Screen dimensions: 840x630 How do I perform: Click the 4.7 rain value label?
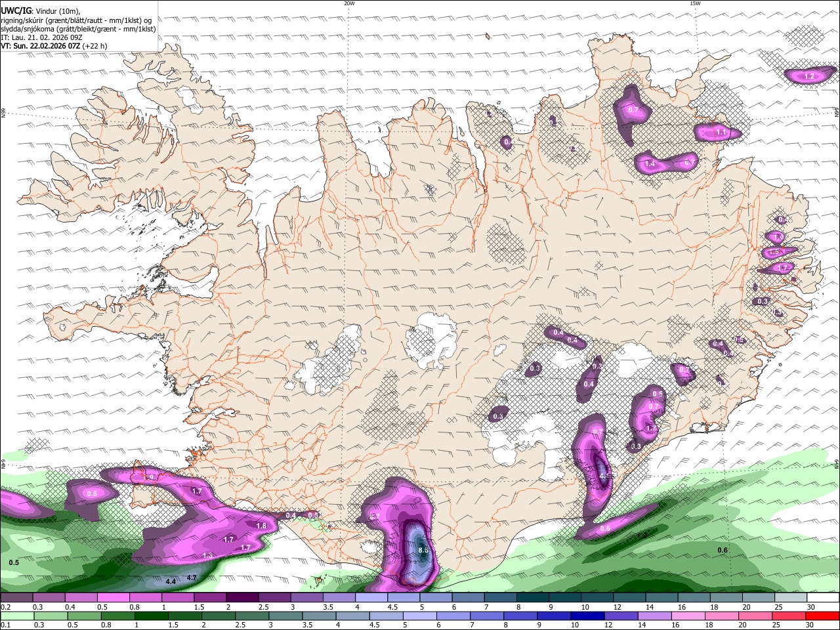[x=192, y=577]
